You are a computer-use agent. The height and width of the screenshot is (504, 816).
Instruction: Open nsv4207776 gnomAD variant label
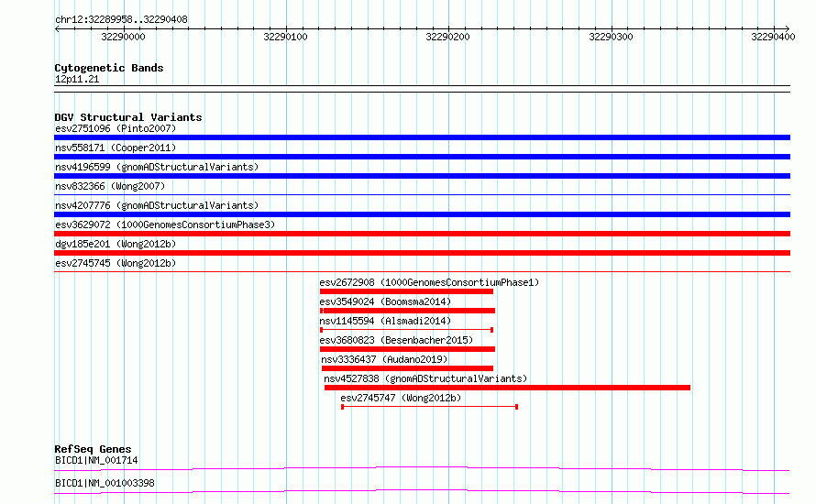pos(157,205)
